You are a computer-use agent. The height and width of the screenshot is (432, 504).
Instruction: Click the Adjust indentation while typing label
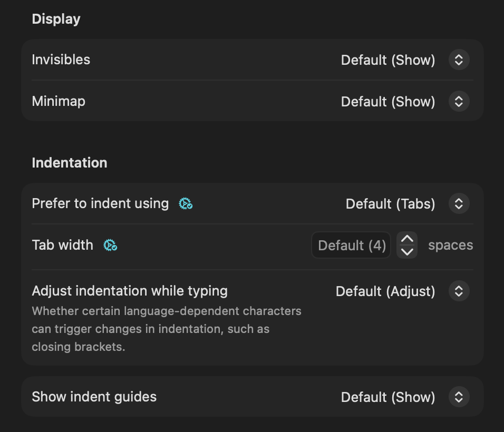(130, 291)
